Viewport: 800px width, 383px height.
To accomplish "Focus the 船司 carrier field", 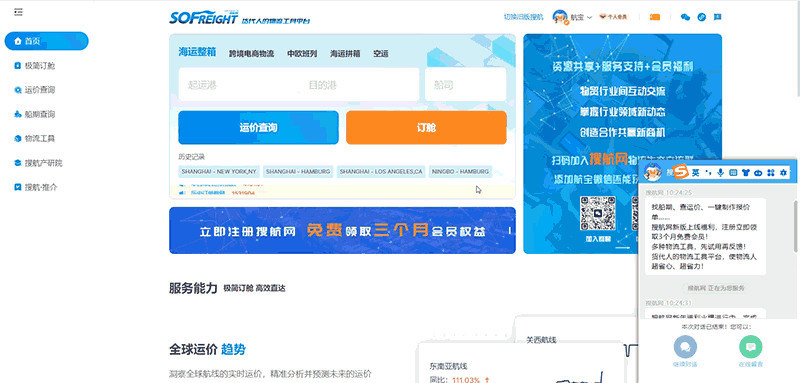I will (465, 85).
